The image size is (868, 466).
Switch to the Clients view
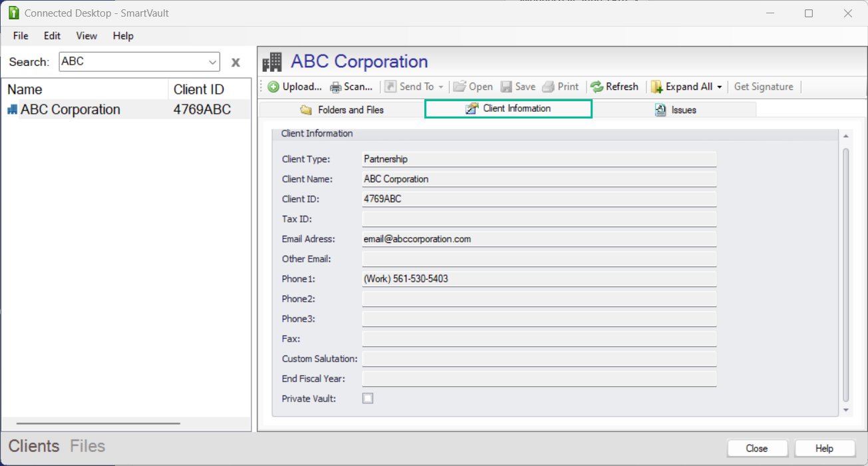coord(34,446)
